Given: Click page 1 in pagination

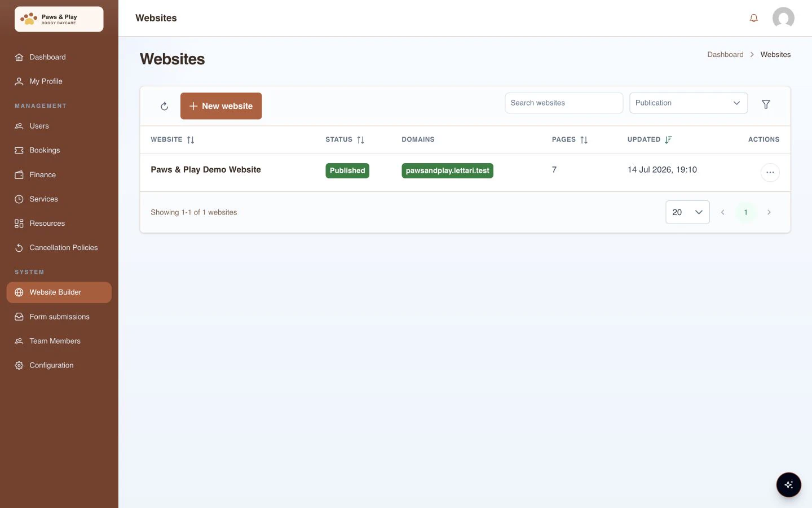Looking at the screenshot, I should click(745, 212).
